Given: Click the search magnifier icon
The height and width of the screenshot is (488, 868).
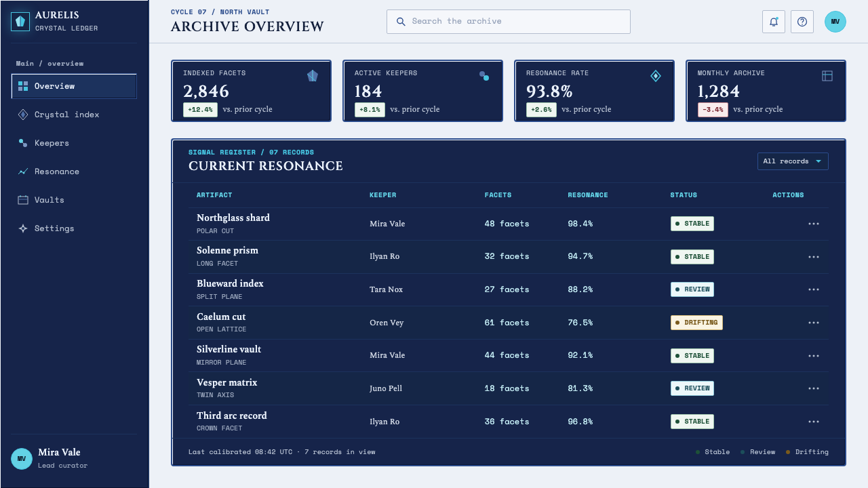Looking at the screenshot, I should 401,22.
